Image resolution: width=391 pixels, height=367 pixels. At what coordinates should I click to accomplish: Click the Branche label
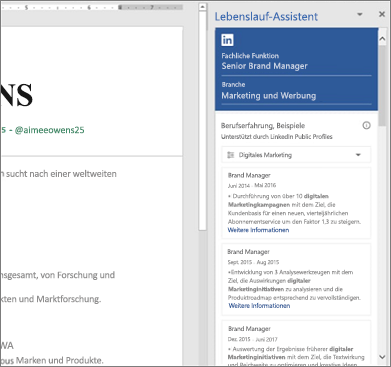click(x=233, y=85)
